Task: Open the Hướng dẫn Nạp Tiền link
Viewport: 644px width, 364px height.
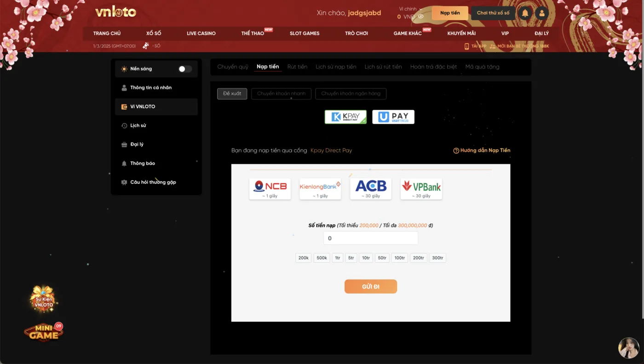Action: click(x=482, y=150)
